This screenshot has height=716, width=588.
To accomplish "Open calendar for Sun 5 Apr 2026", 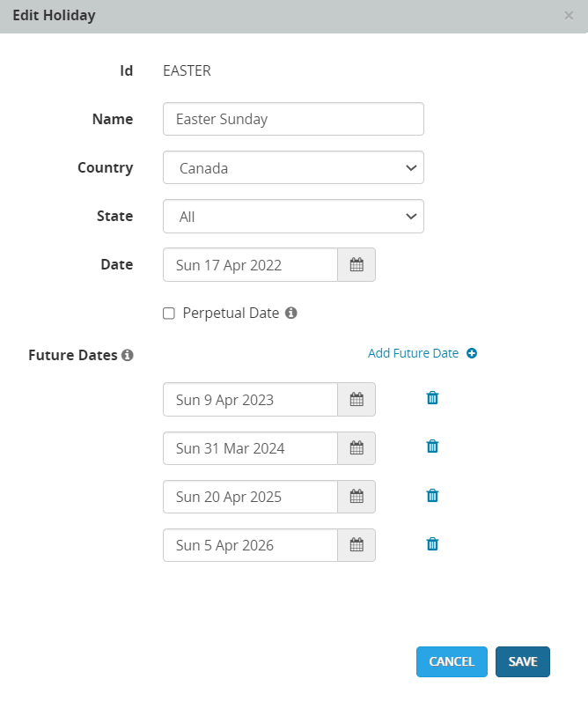I will click(356, 545).
